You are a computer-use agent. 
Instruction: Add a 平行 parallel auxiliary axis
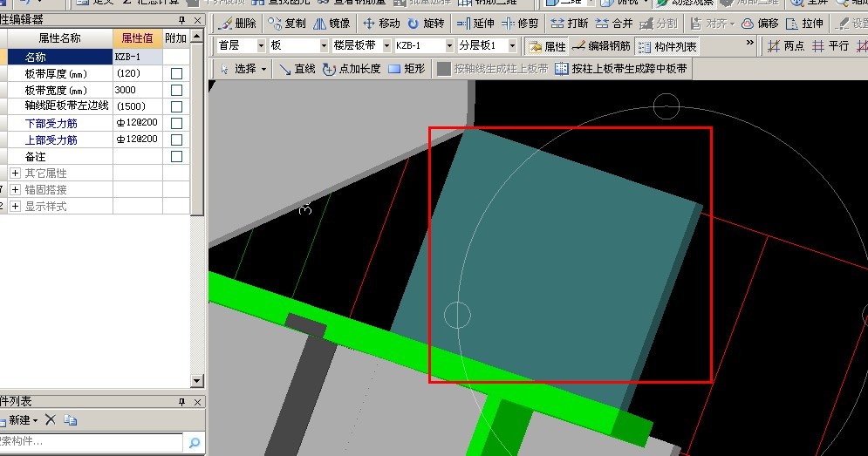tap(830, 46)
